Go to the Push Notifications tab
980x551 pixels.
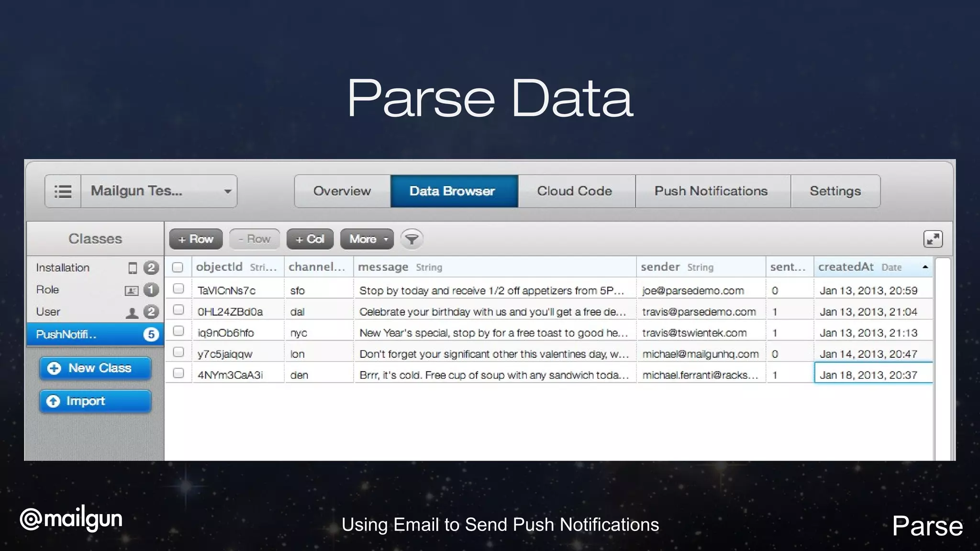click(x=713, y=191)
